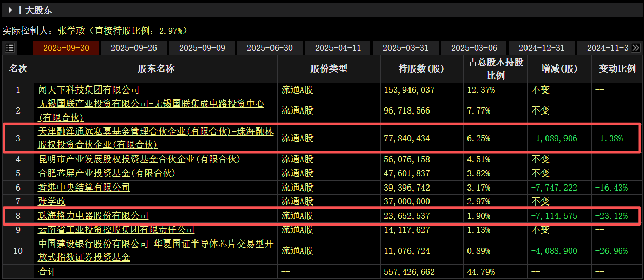Click the 变动比例 column header

617,69
